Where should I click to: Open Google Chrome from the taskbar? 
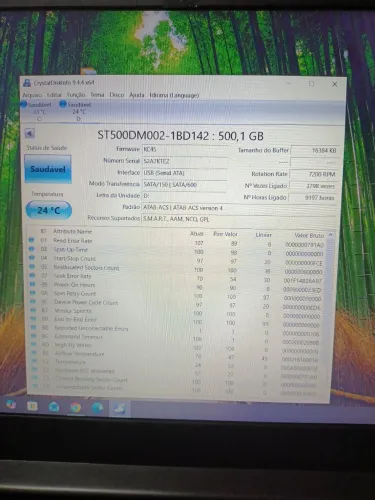(76, 407)
